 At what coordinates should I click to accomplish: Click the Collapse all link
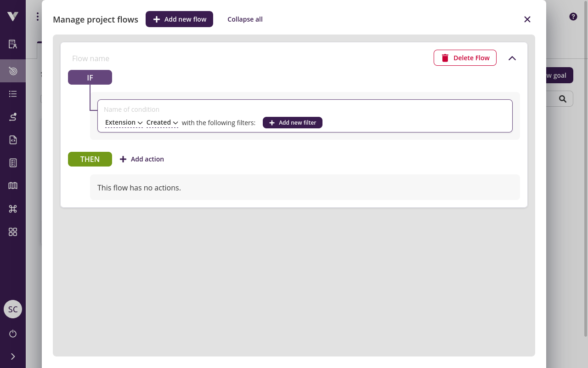(245, 19)
